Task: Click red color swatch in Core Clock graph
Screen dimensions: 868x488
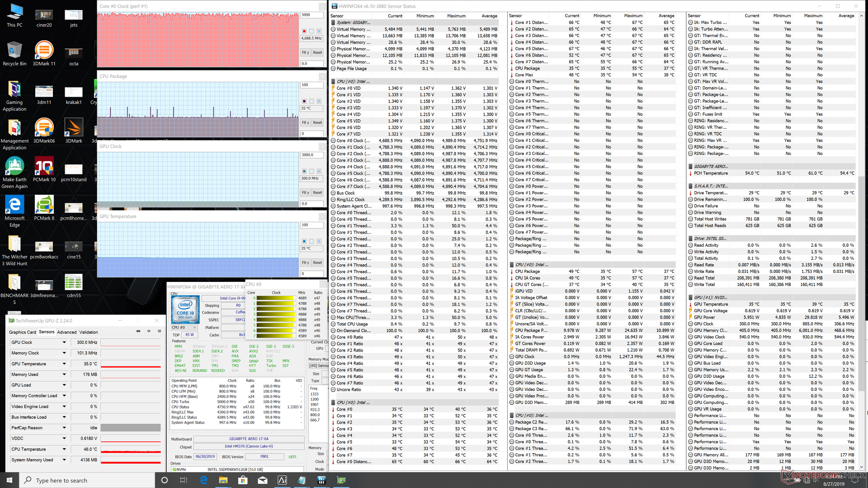Action: coord(304,31)
